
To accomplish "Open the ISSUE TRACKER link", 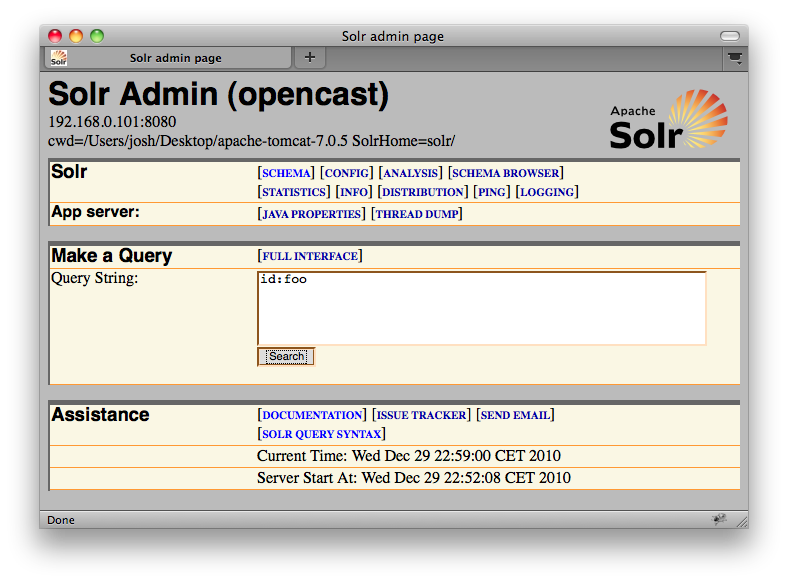I will (421, 415).
